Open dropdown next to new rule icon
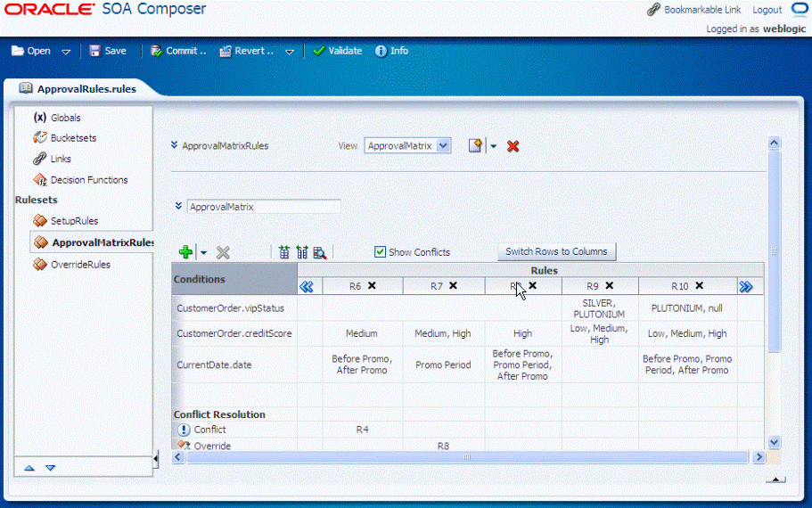Screen dimensions: 812x508 494,146
